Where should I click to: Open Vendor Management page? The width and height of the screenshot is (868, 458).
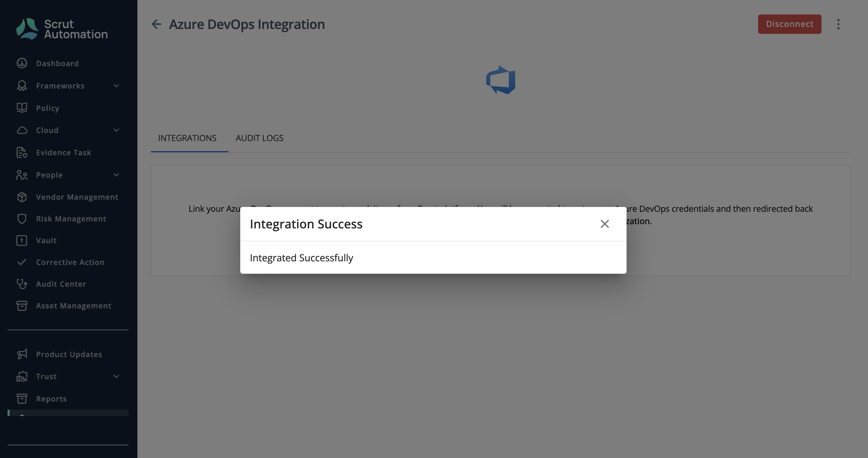(77, 197)
